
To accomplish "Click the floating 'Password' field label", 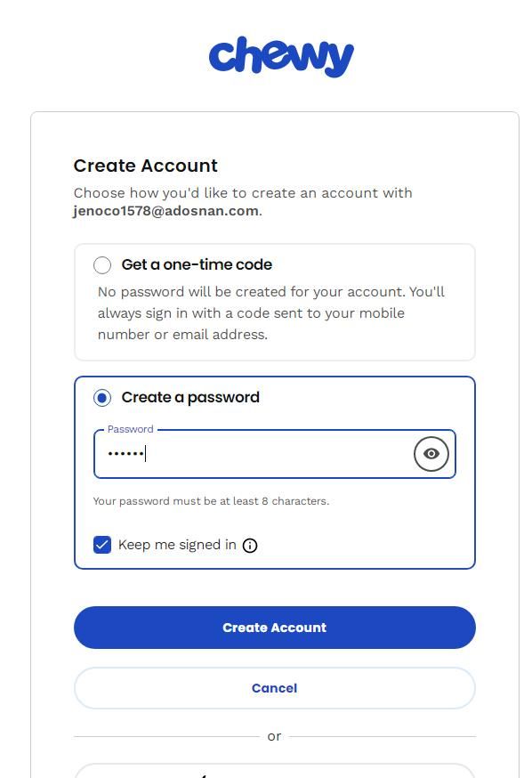I will coord(131,429).
